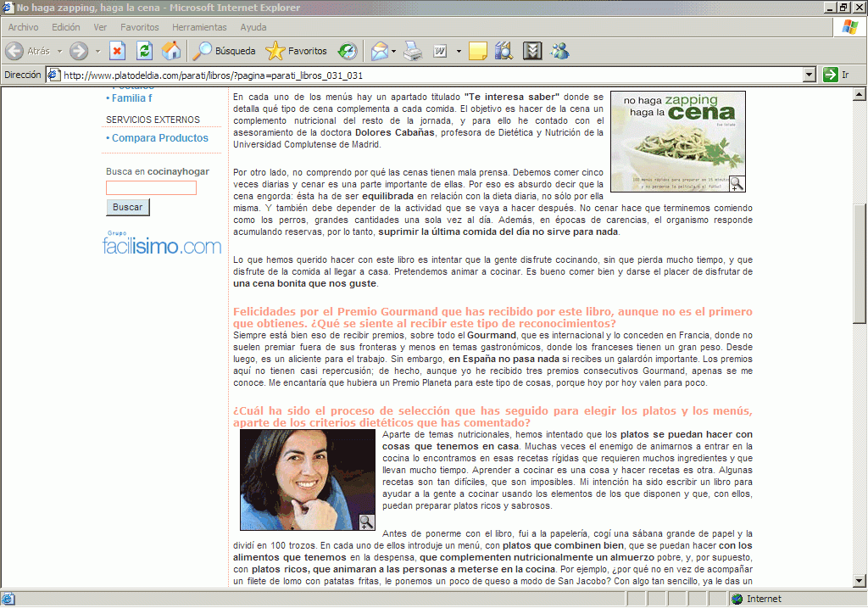Click the Buscar button

[128, 207]
